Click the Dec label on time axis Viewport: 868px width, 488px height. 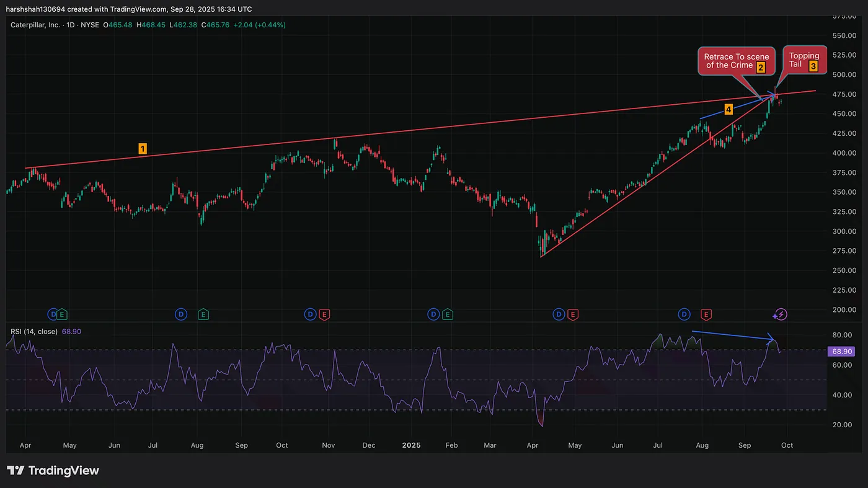coord(369,445)
